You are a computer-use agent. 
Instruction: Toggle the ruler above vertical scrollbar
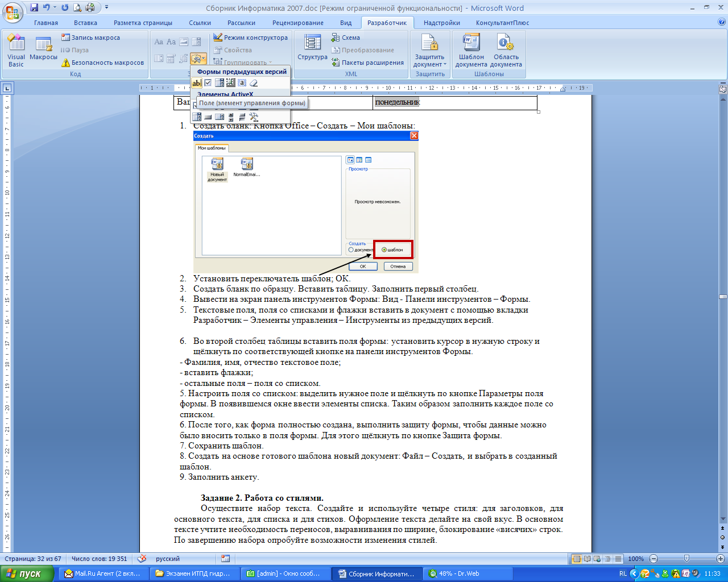point(723,89)
